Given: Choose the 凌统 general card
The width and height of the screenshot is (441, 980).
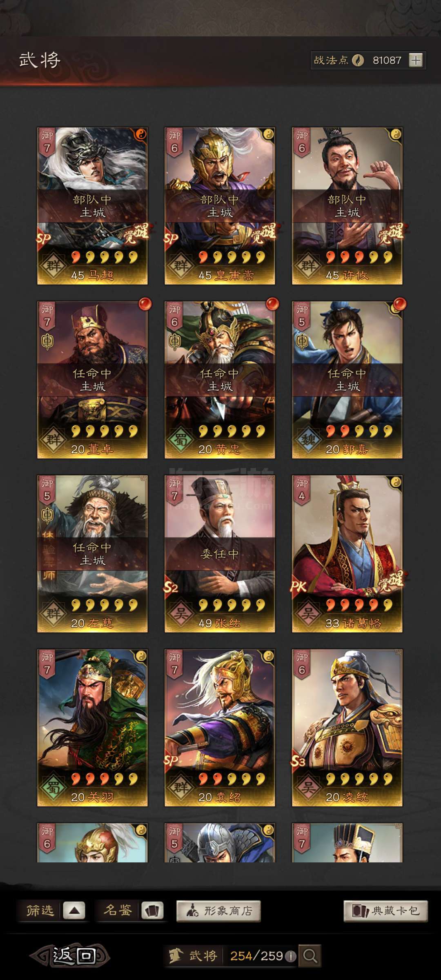Looking at the screenshot, I should pos(347,728).
